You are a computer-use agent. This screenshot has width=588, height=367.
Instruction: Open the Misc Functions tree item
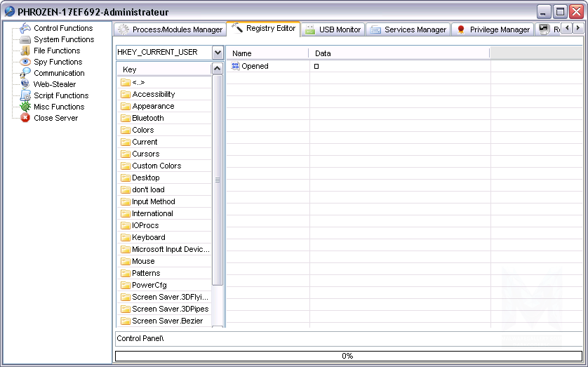click(58, 107)
